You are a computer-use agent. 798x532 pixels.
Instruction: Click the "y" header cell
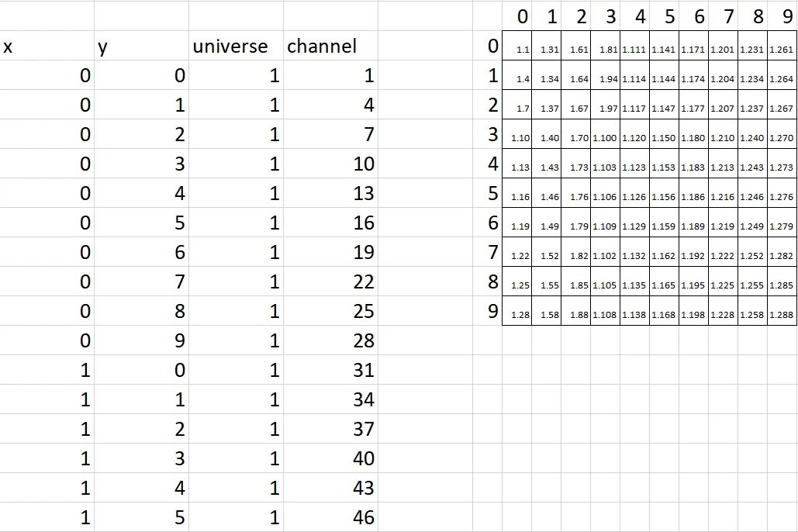click(x=141, y=47)
